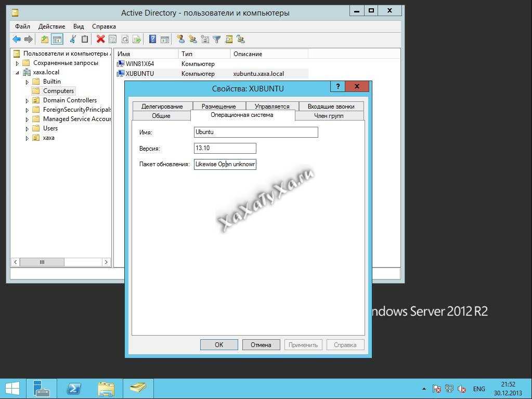Collapse the xaxa.local domain node

pyautogui.click(x=17, y=73)
